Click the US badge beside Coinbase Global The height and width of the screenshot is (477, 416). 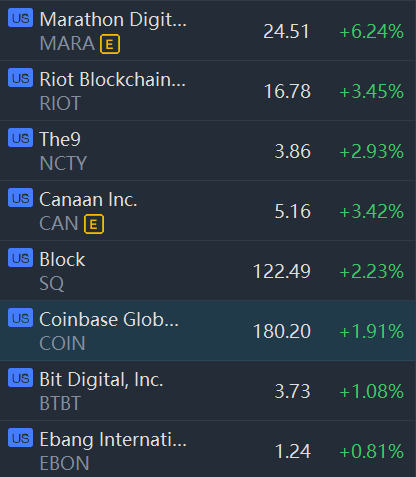(x=21, y=318)
